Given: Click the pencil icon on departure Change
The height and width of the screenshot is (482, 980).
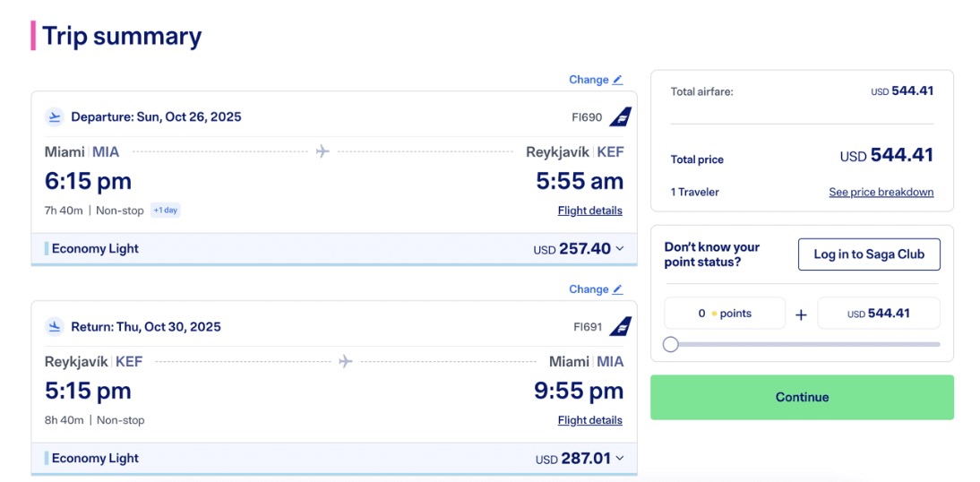Looking at the screenshot, I should coord(618,80).
